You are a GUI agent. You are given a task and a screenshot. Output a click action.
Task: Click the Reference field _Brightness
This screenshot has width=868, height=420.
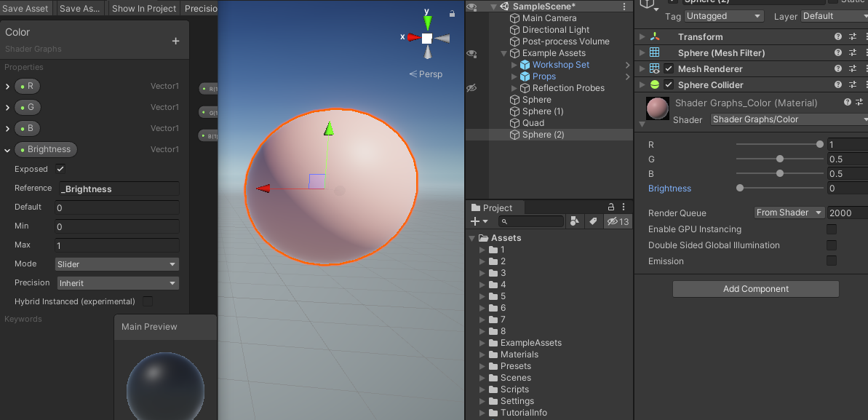[119, 189]
